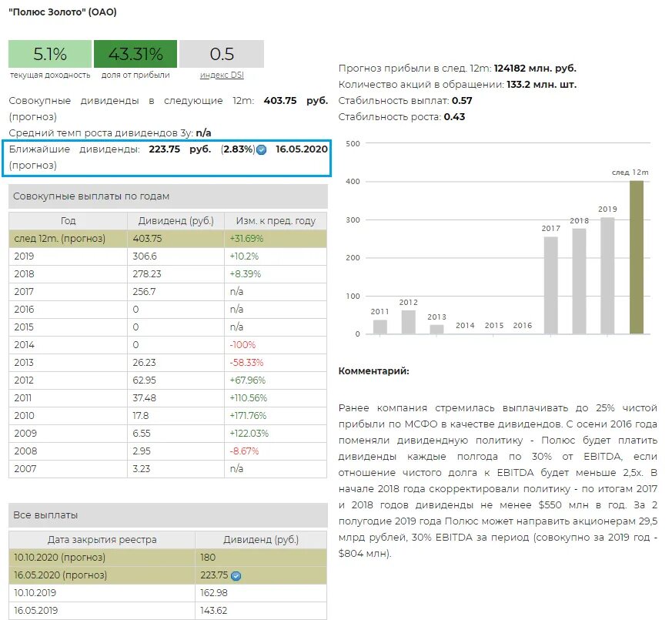Open the индекс DSI link
Image resolution: width=672 pixels, height=620 pixels.
pyautogui.click(x=222, y=75)
